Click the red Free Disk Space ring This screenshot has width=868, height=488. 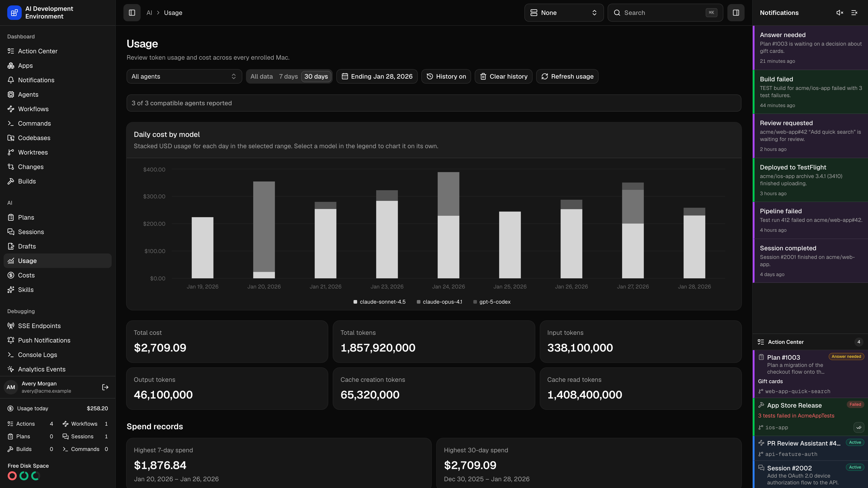coord(12,476)
